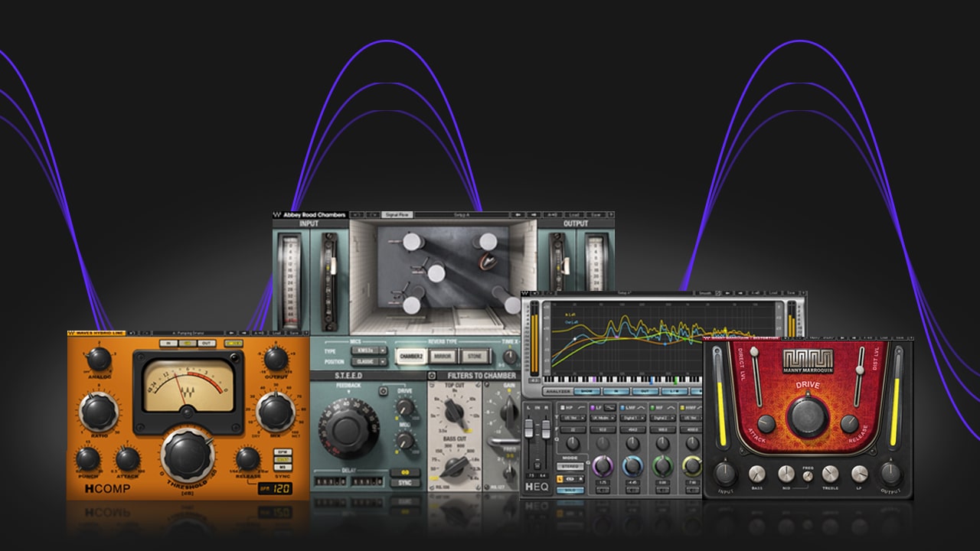The image size is (980, 551).
Task: Click the blue LMF gain knob in H-EQ
Action: coord(632,466)
